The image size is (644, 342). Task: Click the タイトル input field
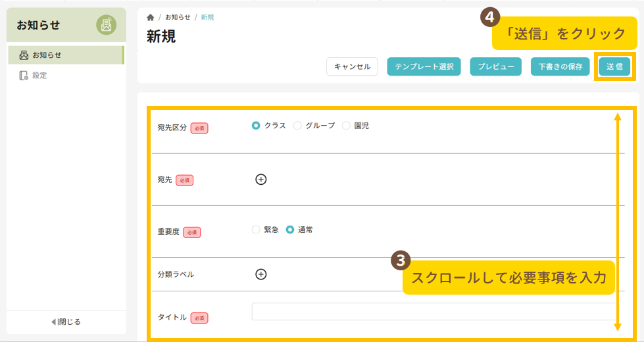click(x=433, y=311)
